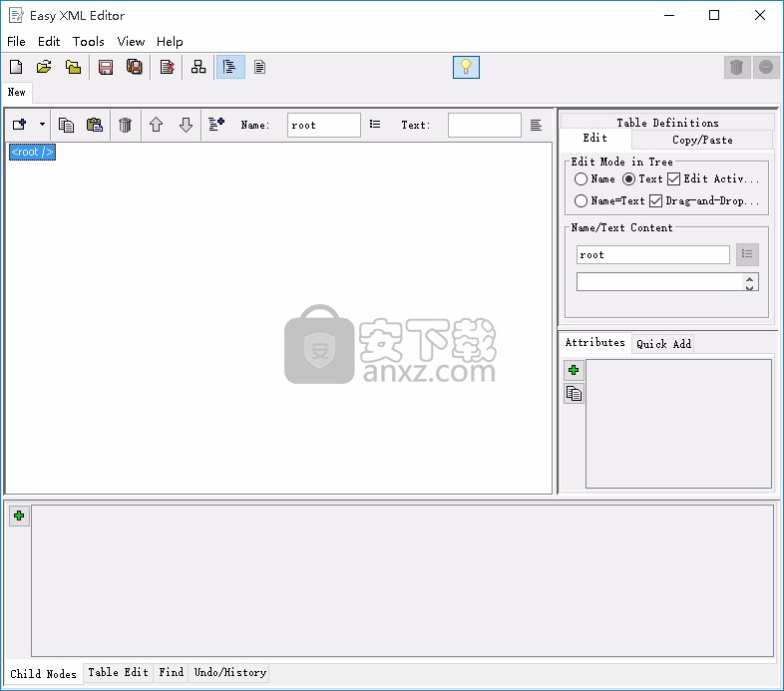Open the Find tab
This screenshot has width=784, height=691.
[172, 672]
